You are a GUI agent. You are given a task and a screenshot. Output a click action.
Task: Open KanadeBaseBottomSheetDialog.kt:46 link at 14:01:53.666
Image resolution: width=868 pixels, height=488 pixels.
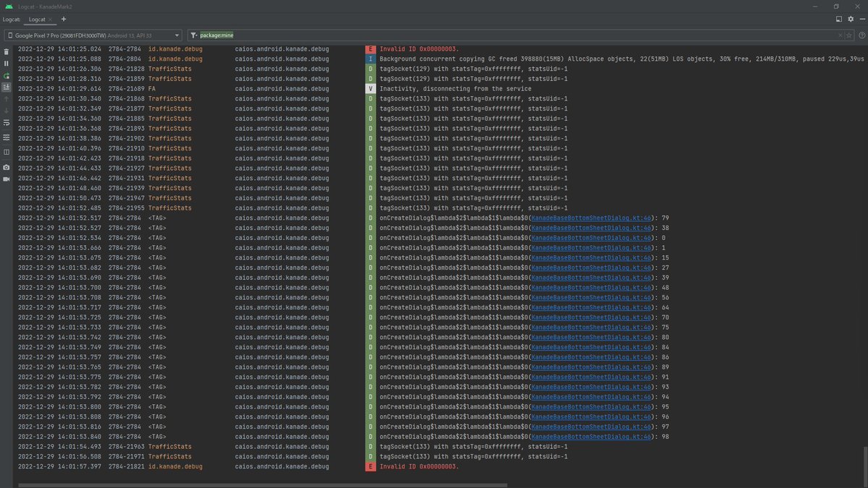592,247
